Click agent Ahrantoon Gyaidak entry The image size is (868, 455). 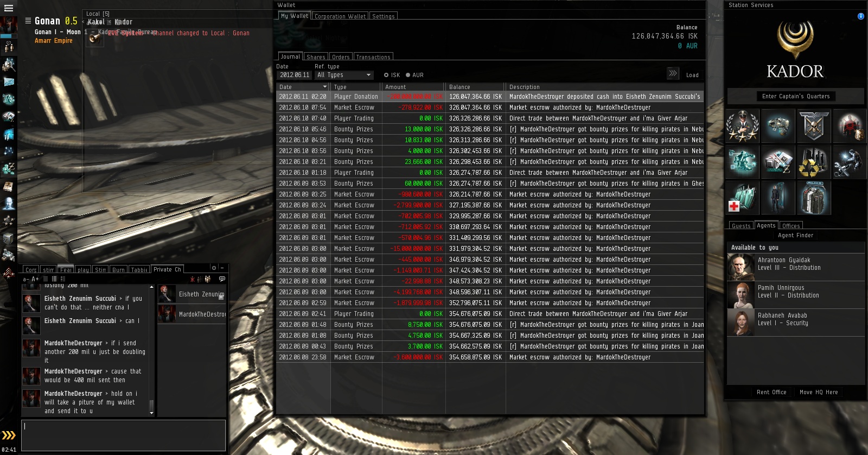(796, 267)
